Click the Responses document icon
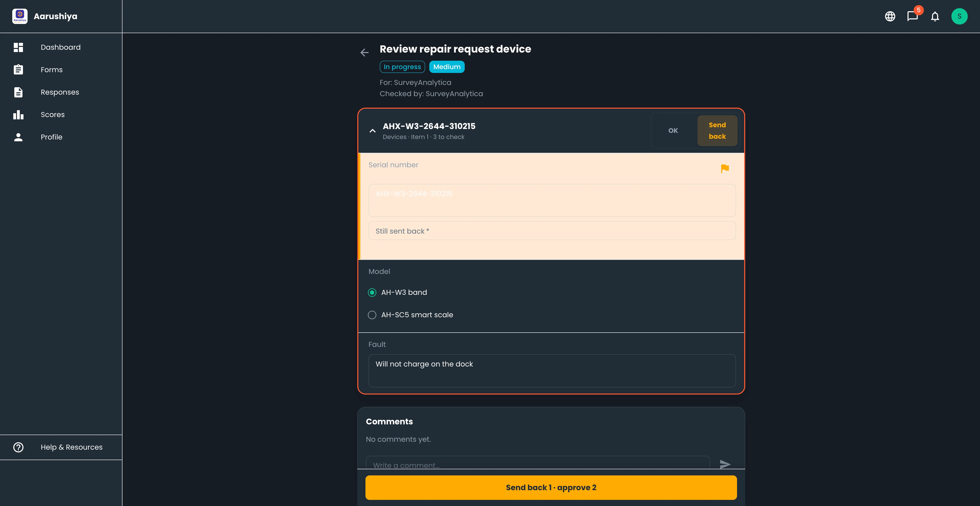Viewport: 980px width, 506px height. click(x=18, y=92)
